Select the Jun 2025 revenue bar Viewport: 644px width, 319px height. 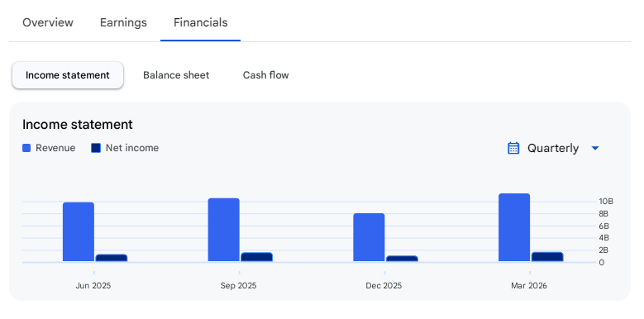pos(79,231)
